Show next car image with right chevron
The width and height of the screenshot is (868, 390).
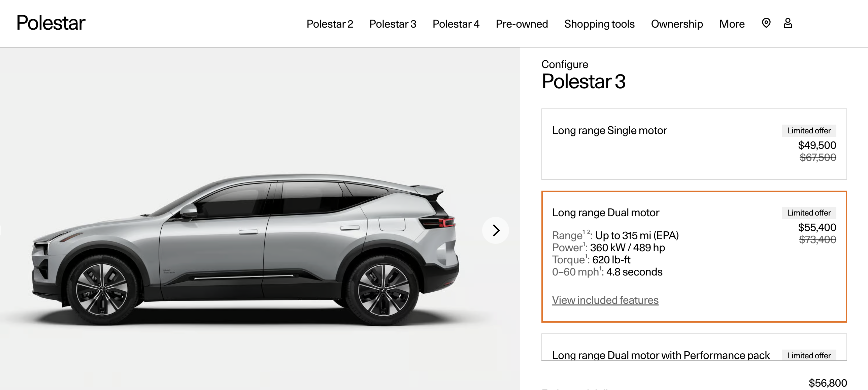tap(496, 230)
